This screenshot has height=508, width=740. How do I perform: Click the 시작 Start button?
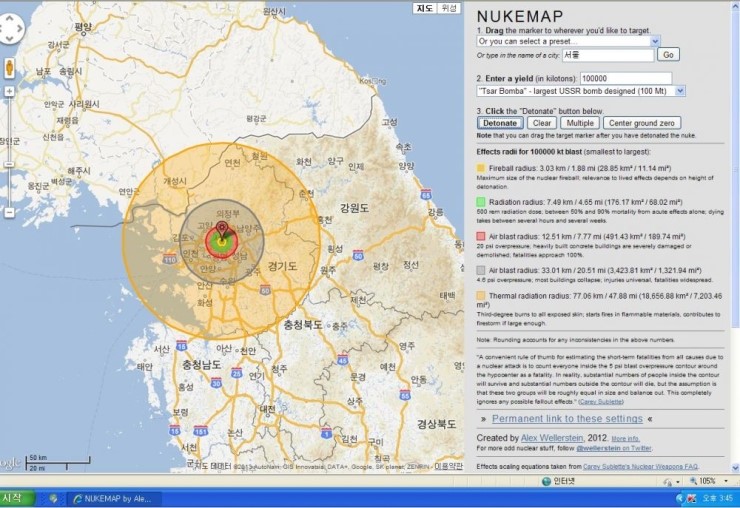17,499
